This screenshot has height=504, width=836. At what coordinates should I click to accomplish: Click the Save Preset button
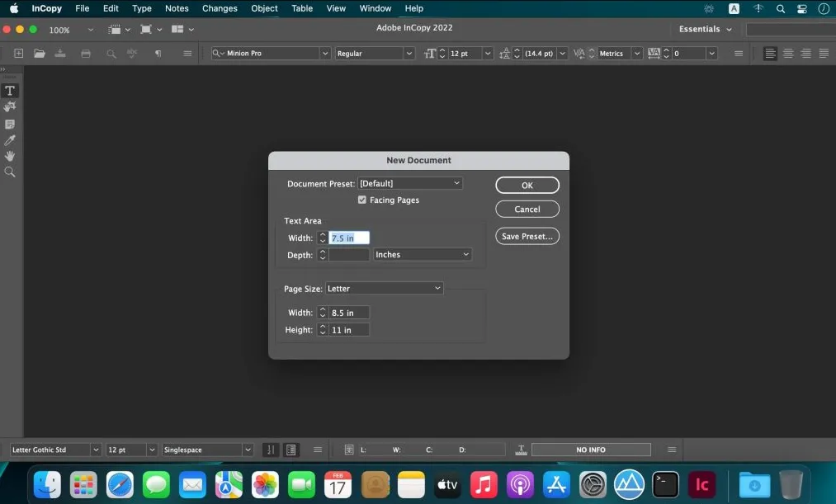tap(527, 236)
